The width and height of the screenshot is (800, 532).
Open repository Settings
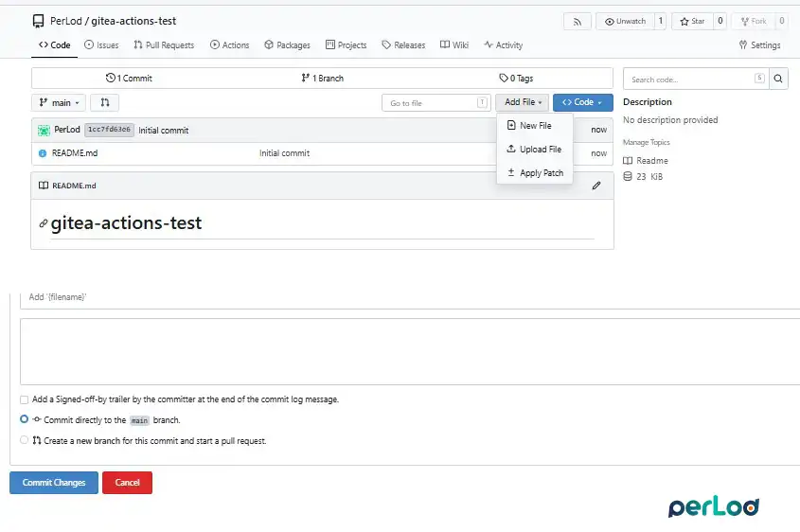(x=759, y=44)
